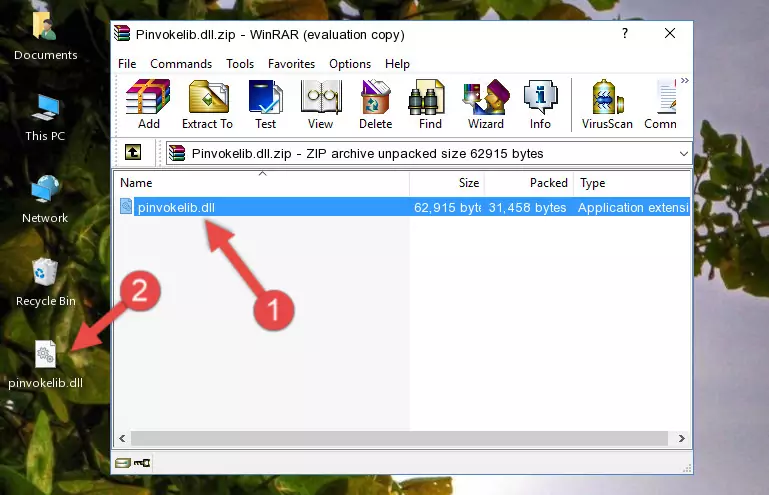The image size is (769, 495).
Task: Select pinvokelib.dll file on desktop
Action: pos(46,365)
